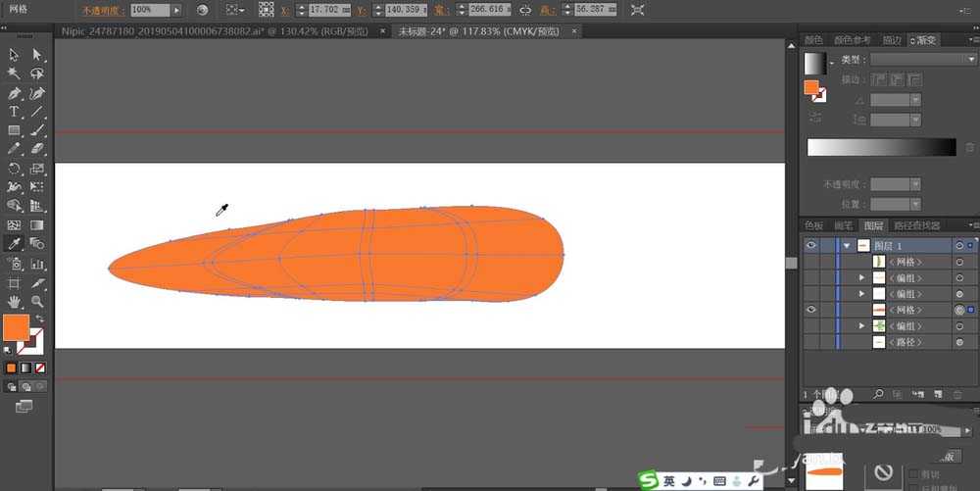Select the Rotate tool
980x491 pixels.
coord(14,169)
